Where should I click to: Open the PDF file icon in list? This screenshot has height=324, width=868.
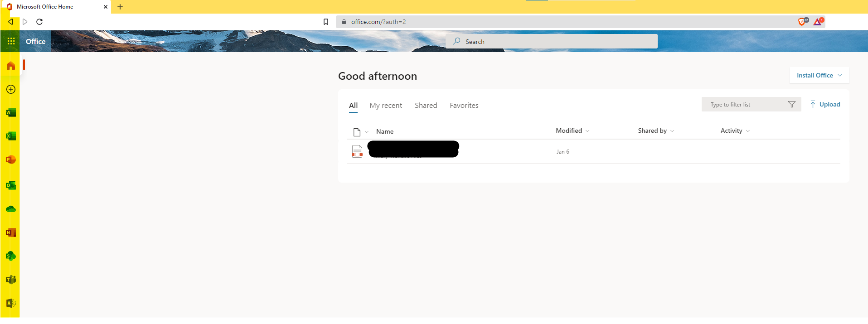coord(357,151)
